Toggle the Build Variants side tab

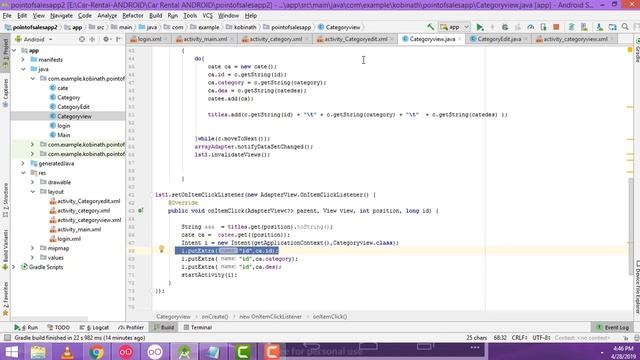click(x=5, y=250)
